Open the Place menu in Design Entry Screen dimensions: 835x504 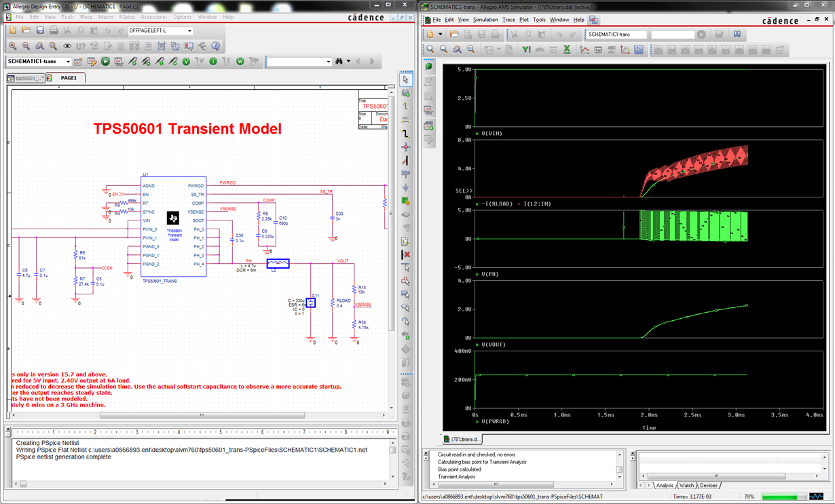pos(86,17)
